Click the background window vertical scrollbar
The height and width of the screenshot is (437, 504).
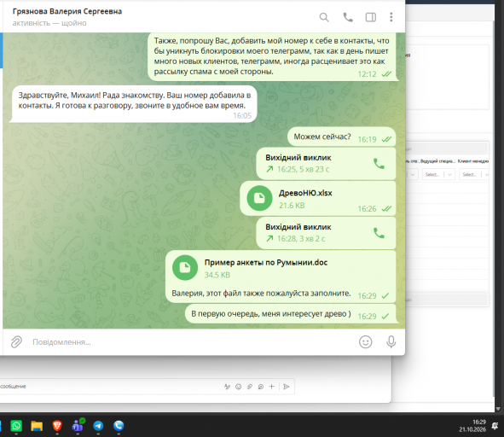pos(494,209)
